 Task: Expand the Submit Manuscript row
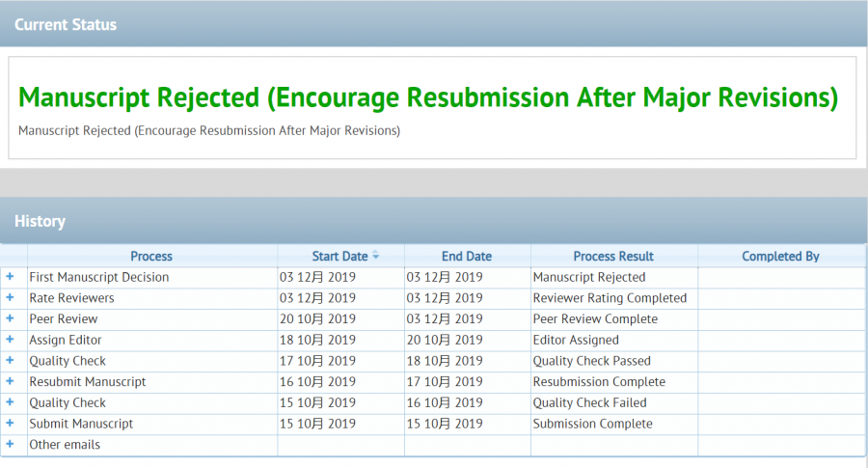click(11, 424)
